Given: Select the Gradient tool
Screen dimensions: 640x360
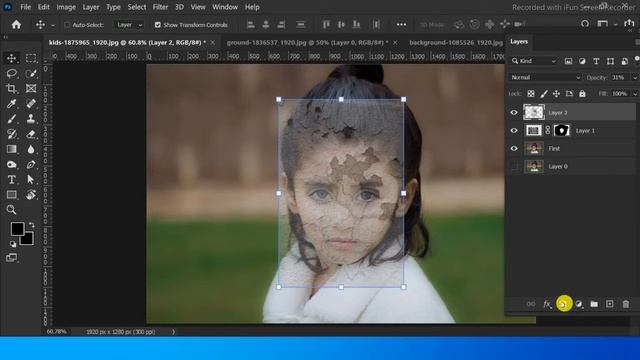Looking at the screenshot, I should pyautogui.click(x=11, y=149).
